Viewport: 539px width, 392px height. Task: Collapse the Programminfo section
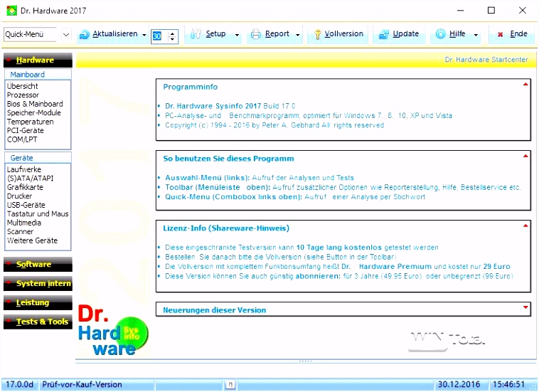[x=525, y=84]
